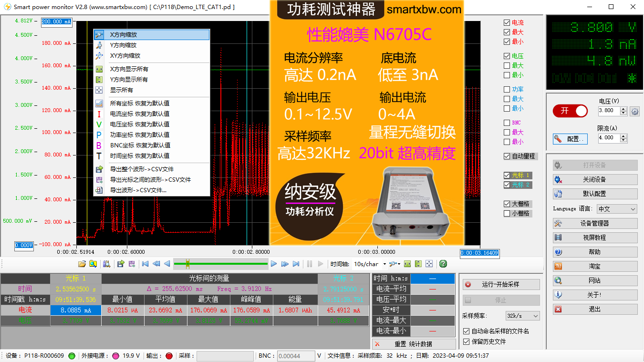Step waveform backward with single left arrow

[167, 264]
